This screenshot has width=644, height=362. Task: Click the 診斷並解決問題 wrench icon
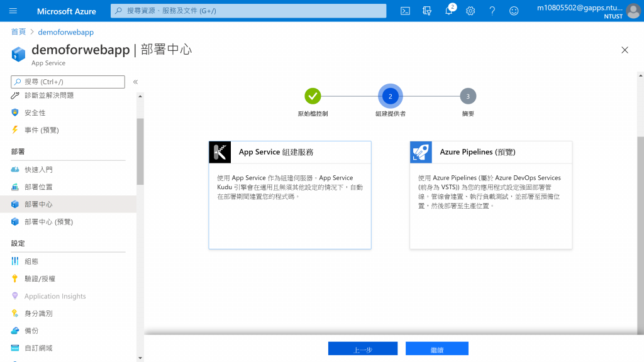[x=15, y=96]
